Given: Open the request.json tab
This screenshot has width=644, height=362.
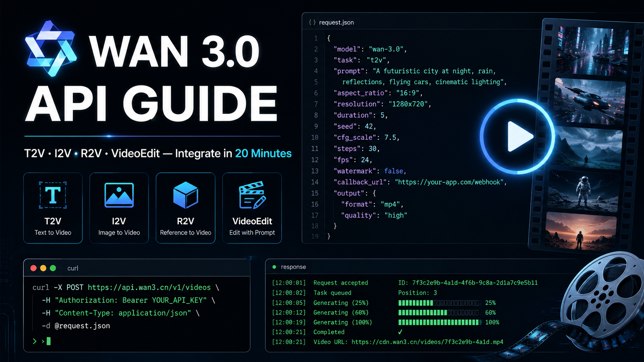Looking at the screenshot, I should pyautogui.click(x=336, y=22).
